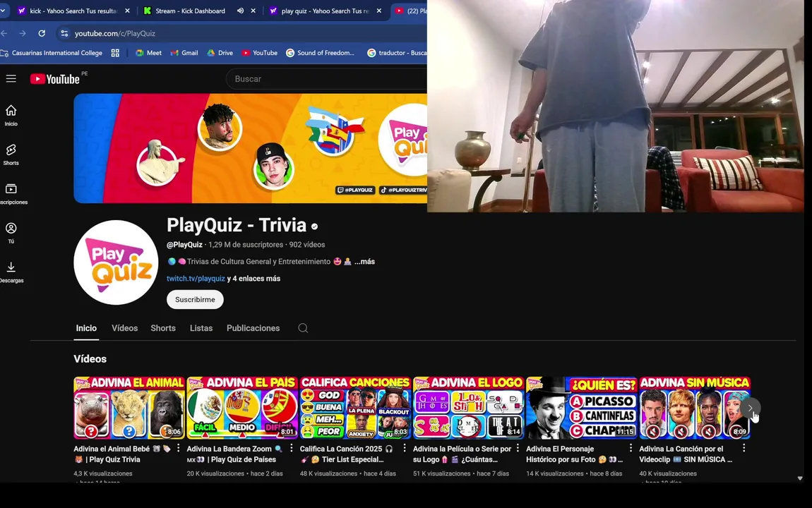This screenshot has width=812, height=508.
Task: Click the page scrollbar down arrow
Action: (x=800, y=478)
